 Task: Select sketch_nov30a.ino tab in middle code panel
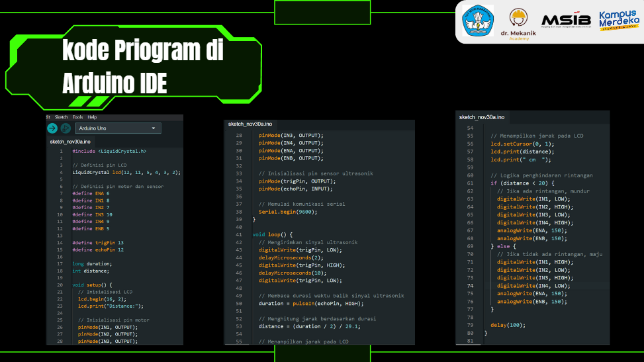pyautogui.click(x=250, y=124)
